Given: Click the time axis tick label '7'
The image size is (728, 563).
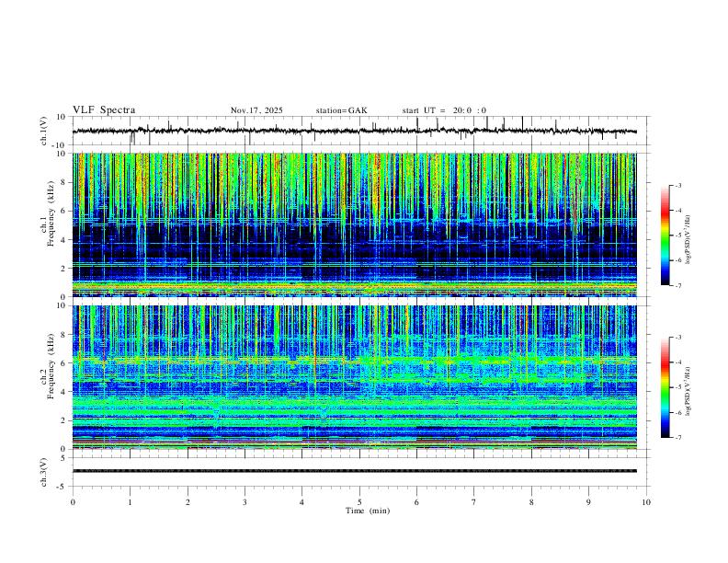Looking at the screenshot, I should coord(474,502).
